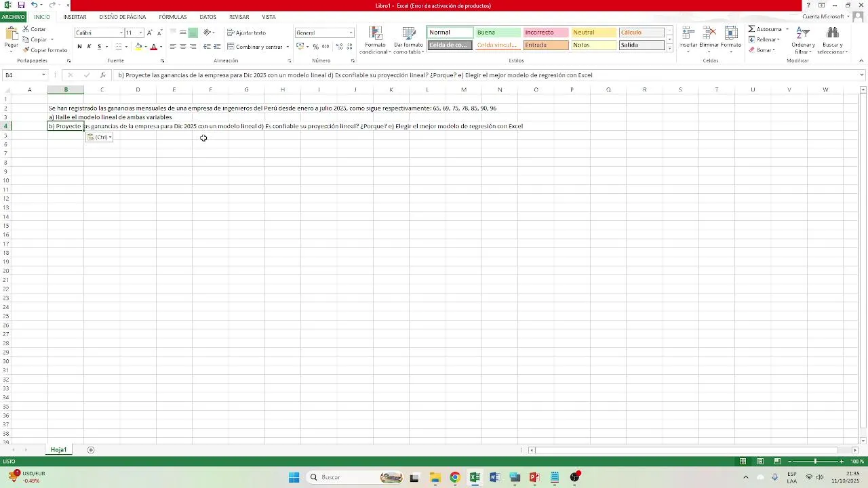The height and width of the screenshot is (488, 868).
Task: Click the Pegar paste icon
Action: coord(12,34)
